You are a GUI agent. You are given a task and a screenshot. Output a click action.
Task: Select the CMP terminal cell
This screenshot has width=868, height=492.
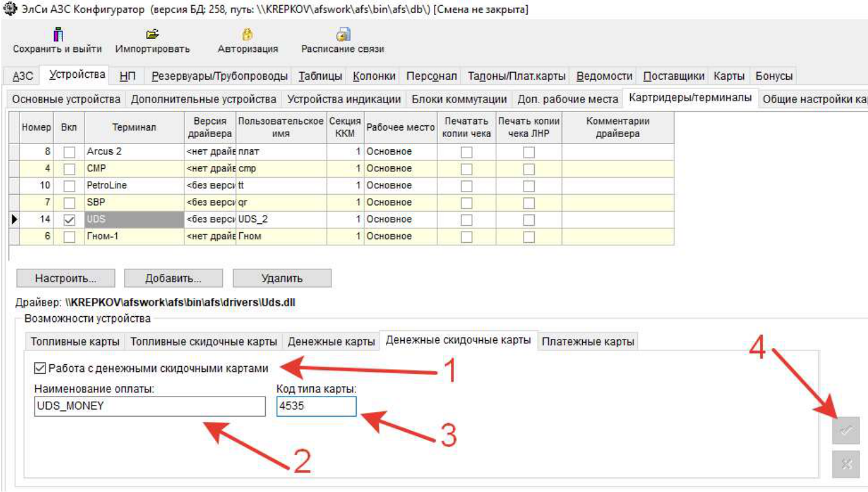tap(134, 169)
